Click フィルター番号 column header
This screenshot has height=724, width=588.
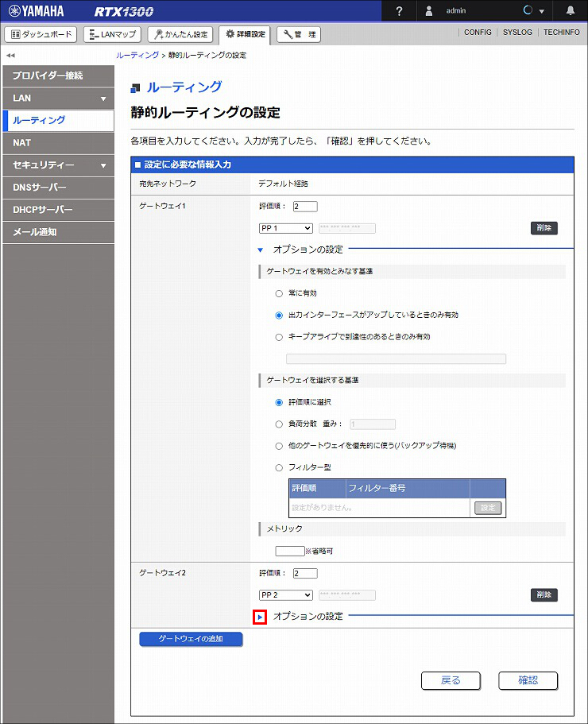[x=408, y=489]
